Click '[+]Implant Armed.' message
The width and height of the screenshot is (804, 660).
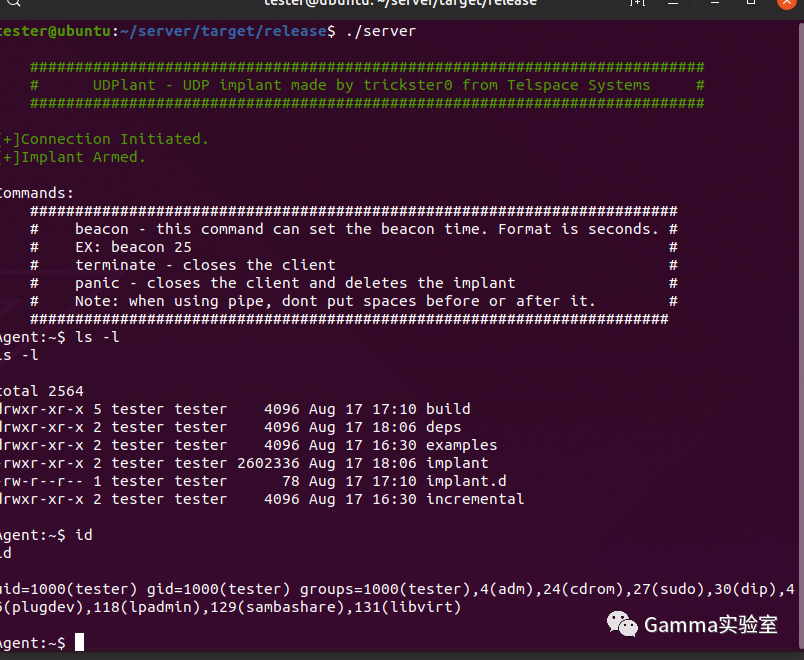point(73,157)
